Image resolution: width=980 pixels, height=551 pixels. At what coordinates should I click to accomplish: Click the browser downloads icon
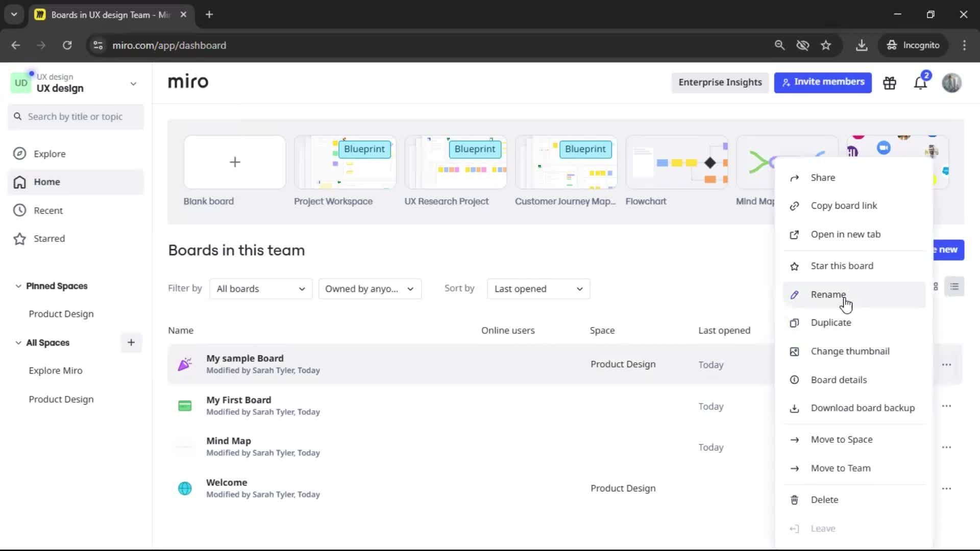pyautogui.click(x=862, y=45)
